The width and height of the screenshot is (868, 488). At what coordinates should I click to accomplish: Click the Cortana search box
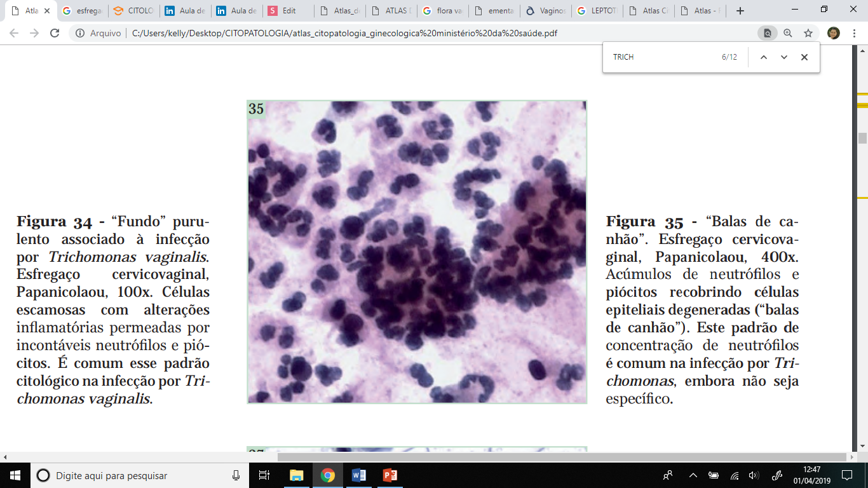[x=139, y=475]
